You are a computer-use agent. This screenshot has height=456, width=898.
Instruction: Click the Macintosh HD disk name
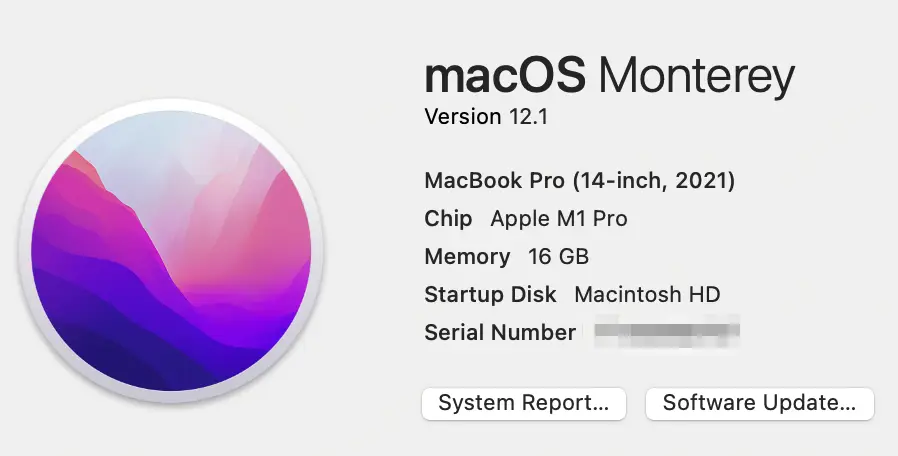647,294
